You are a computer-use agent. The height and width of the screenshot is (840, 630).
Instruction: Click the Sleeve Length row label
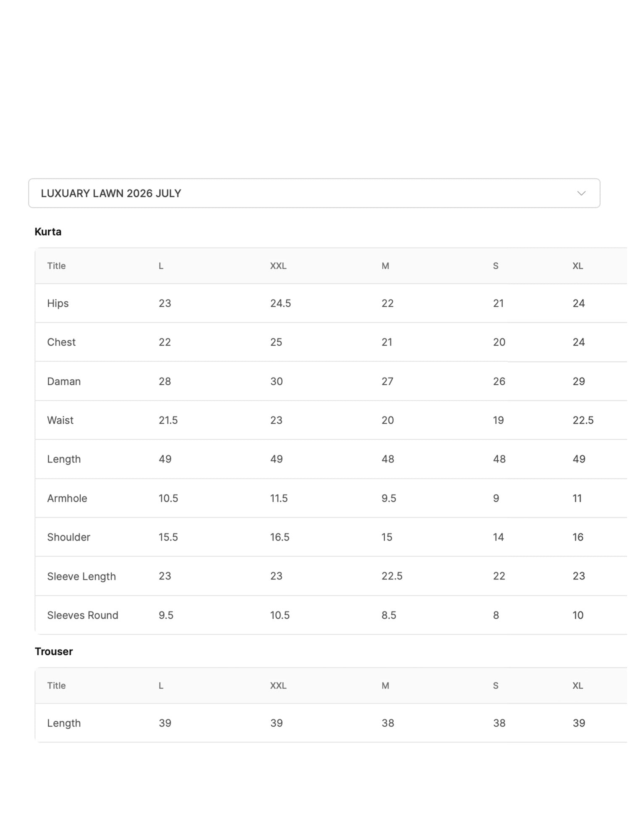(x=81, y=576)
